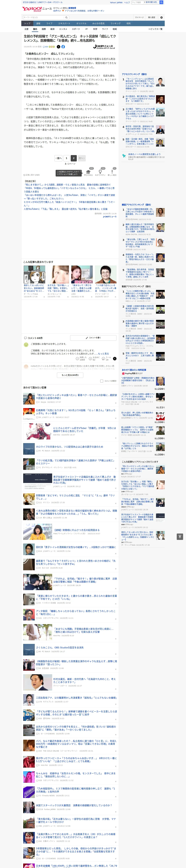
Task: Toggle the コメント非表示 checkbox
Action: click(x=102, y=381)
